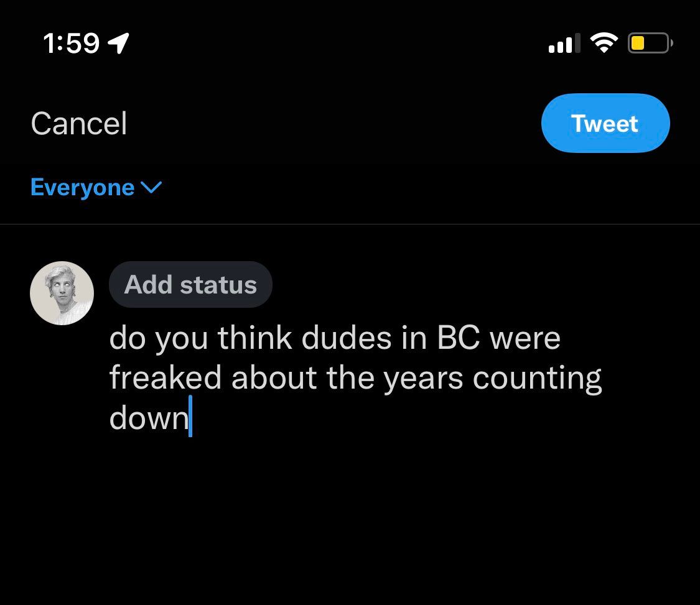This screenshot has width=700, height=605.
Task: Click the word "down" on the last line
Action: point(149,418)
